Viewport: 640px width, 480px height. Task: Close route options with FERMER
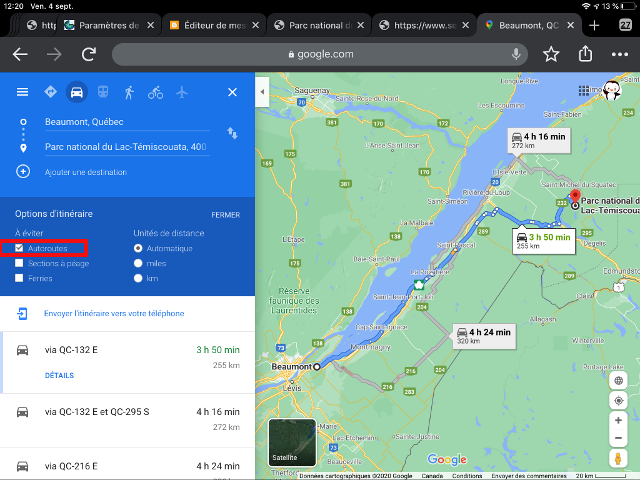[225, 215]
